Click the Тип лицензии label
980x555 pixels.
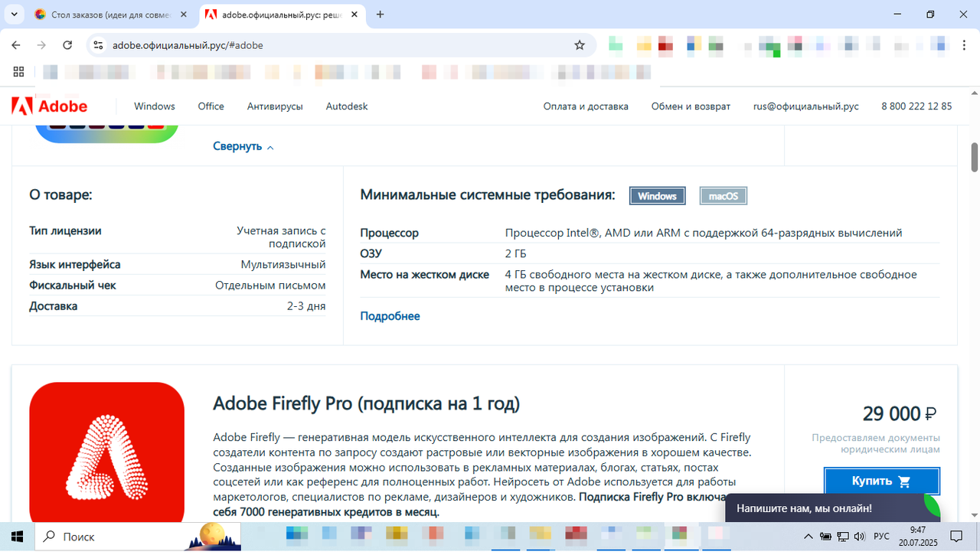pyautogui.click(x=65, y=231)
